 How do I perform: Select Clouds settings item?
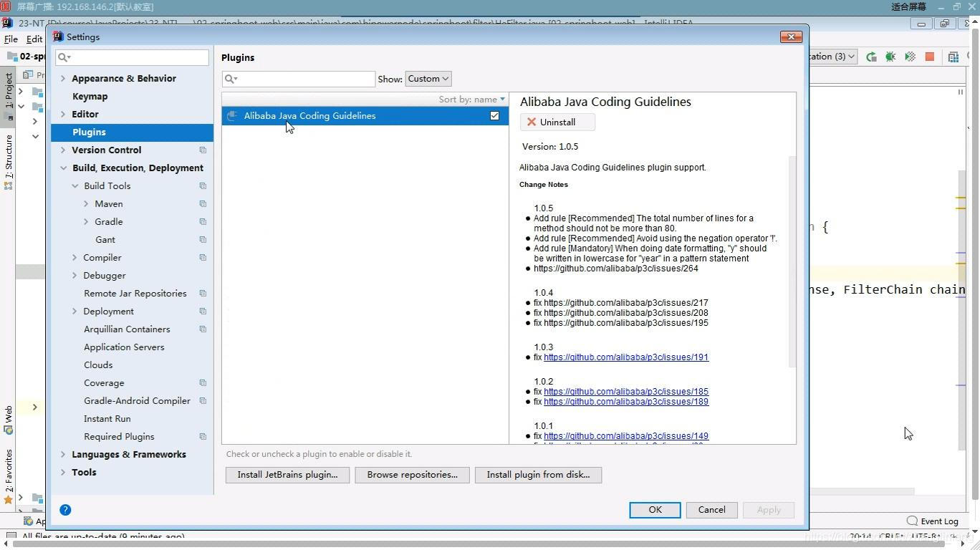(x=98, y=365)
